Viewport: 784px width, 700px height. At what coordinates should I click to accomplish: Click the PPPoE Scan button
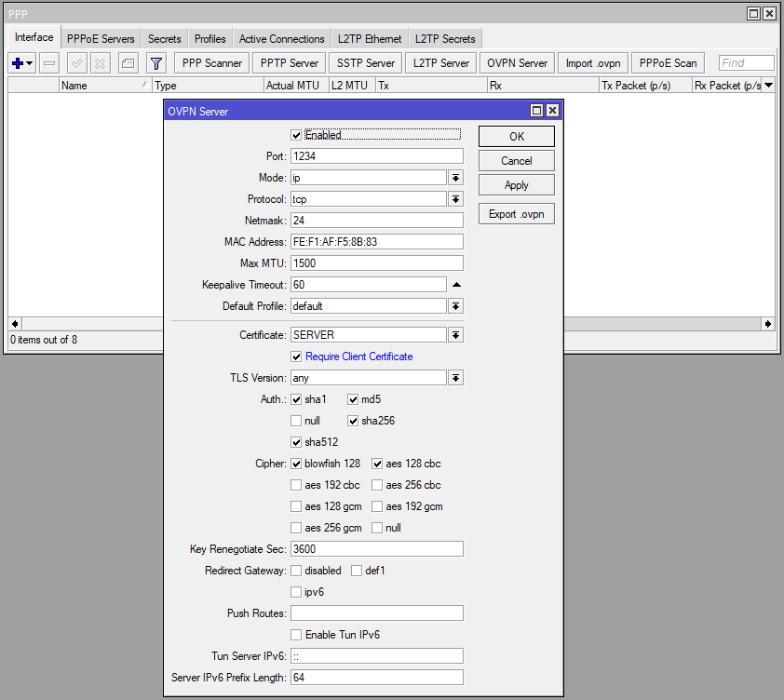coord(668,63)
